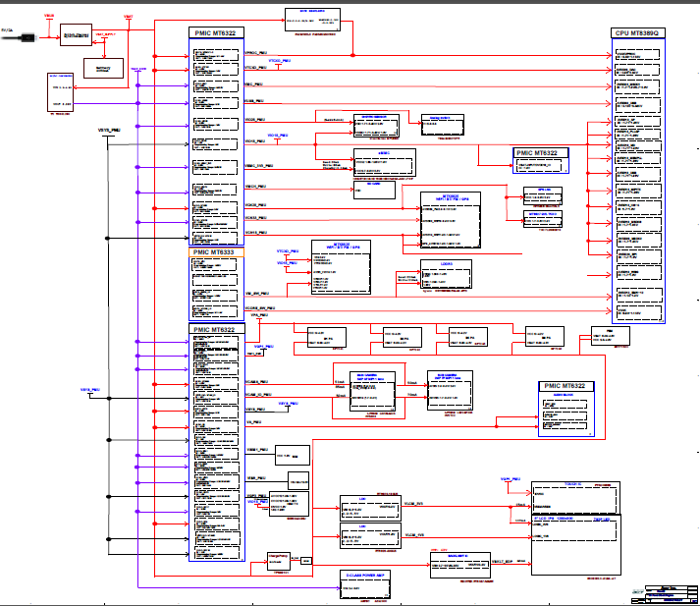This screenshot has height=606, width=700.
Task: Click the AUDIO BLOCK heading
Action: (564, 395)
